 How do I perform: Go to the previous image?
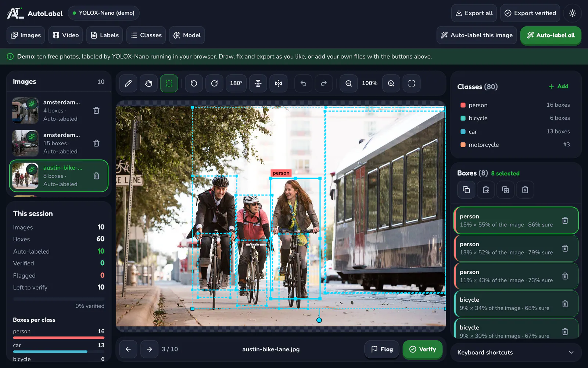(x=128, y=349)
